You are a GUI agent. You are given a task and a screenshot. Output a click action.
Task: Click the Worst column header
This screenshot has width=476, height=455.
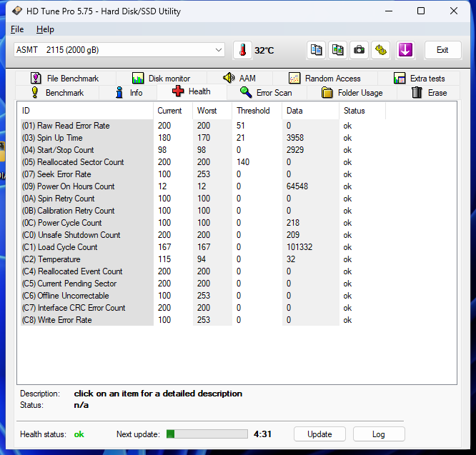[212, 111]
